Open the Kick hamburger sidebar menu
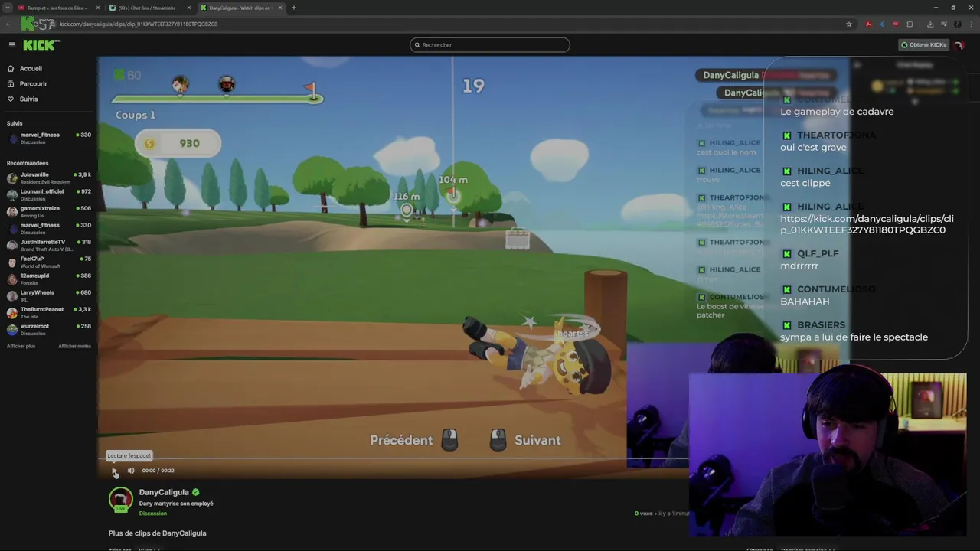The width and height of the screenshot is (980, 551). (x=11, y=45)
